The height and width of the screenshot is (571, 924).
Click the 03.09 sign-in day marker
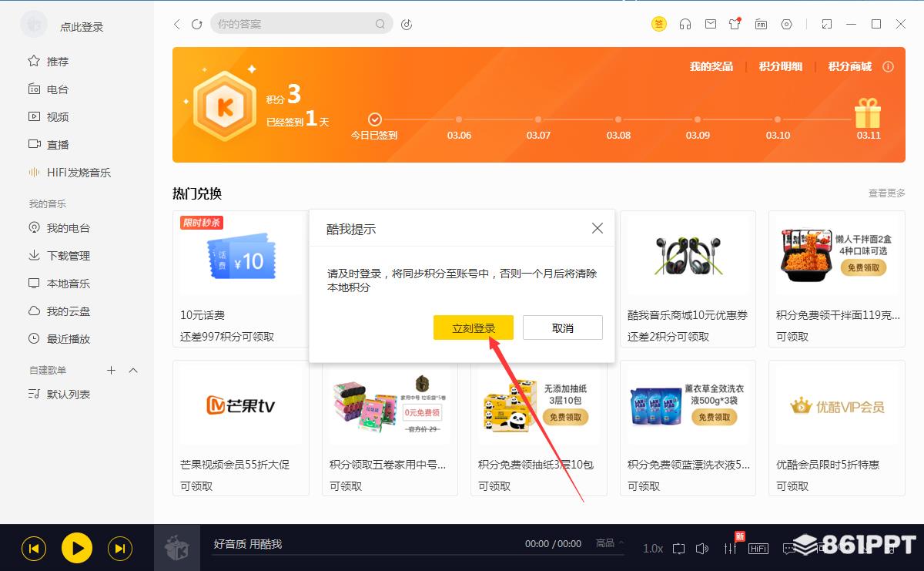[x=698, y=119]
